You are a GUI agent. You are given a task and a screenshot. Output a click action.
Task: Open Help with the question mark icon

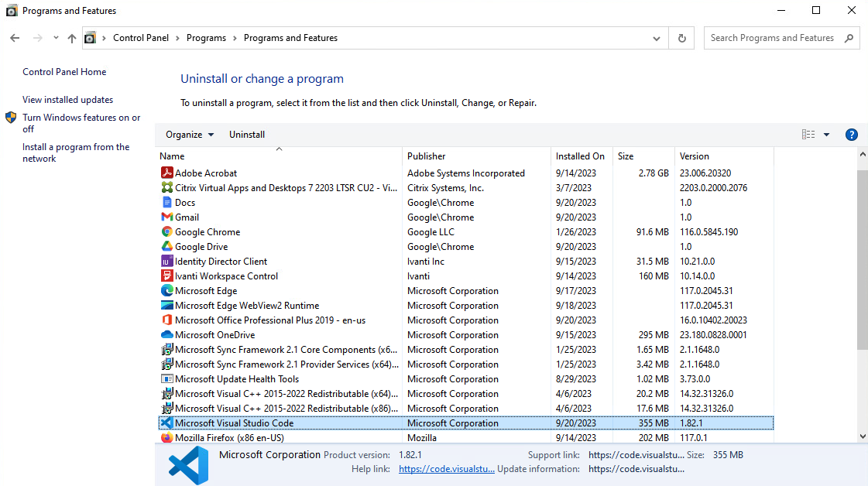(x=852, y=135)
